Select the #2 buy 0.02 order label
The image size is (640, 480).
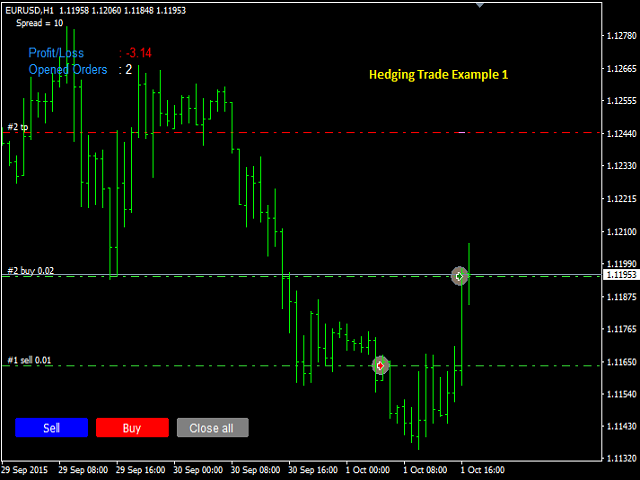tap(31, 271)
